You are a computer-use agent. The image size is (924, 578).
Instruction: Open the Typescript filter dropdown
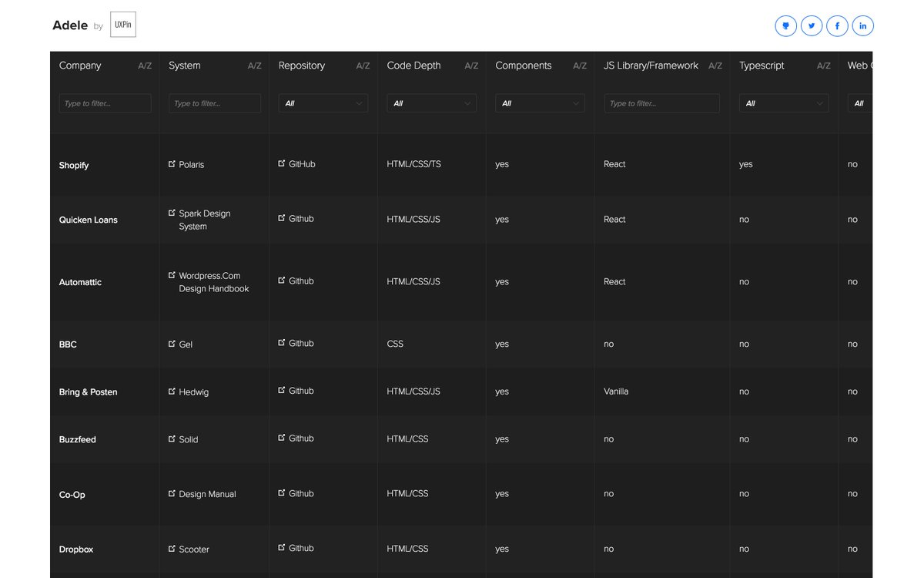(x=784, y=103)
